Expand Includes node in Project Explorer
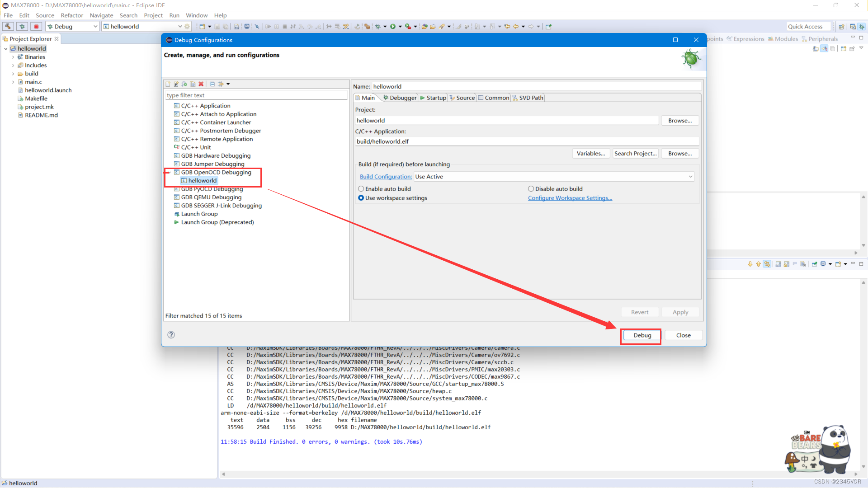 (13, 66)
